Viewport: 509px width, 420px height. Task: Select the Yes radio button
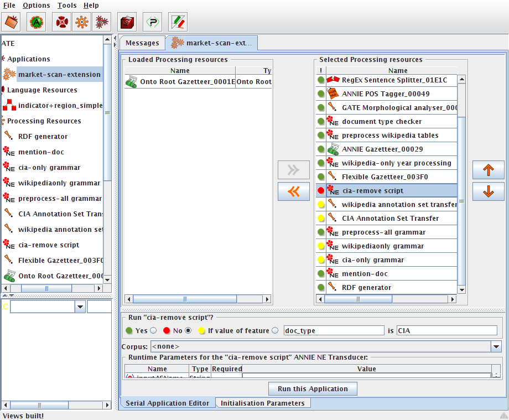pos(153,330)
